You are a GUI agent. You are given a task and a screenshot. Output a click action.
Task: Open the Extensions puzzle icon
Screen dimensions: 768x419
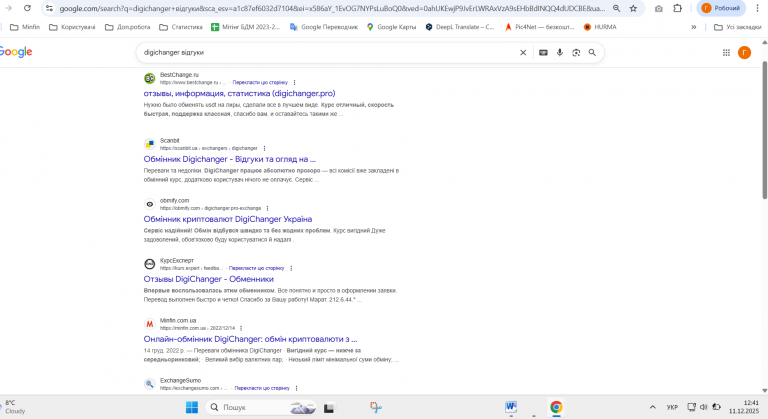(677, 8)
